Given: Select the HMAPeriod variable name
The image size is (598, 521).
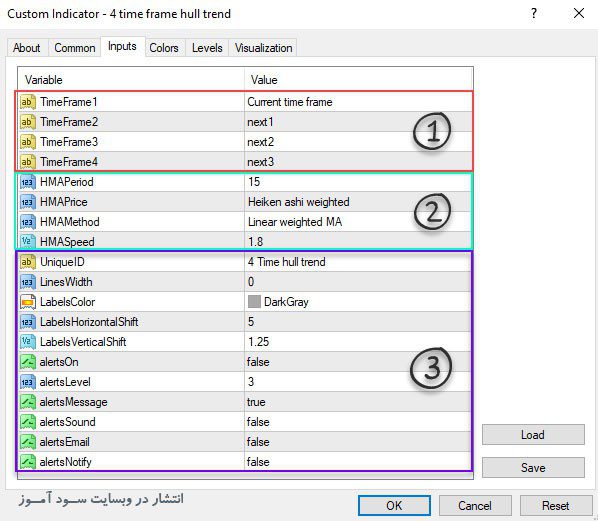Looking at the screenshot, I should [67, 182].
